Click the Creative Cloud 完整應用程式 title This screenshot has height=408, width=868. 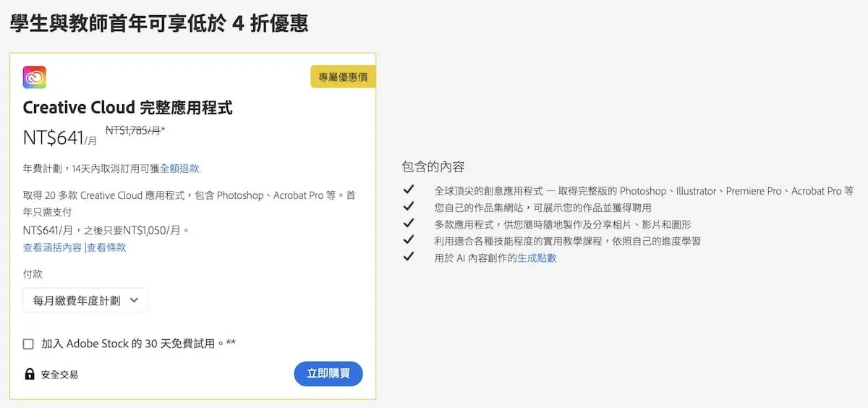(128, 108)
